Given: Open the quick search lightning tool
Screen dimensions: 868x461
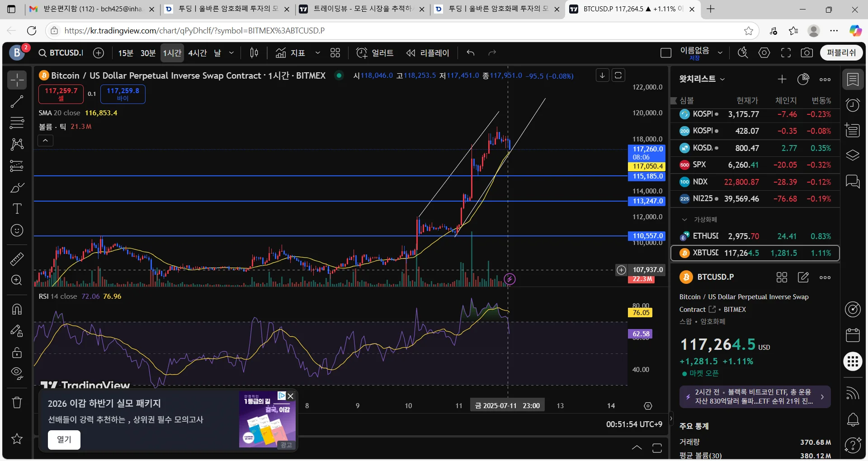Looking at the screenshot, I should pyautogui.click(x=742, y=53).
